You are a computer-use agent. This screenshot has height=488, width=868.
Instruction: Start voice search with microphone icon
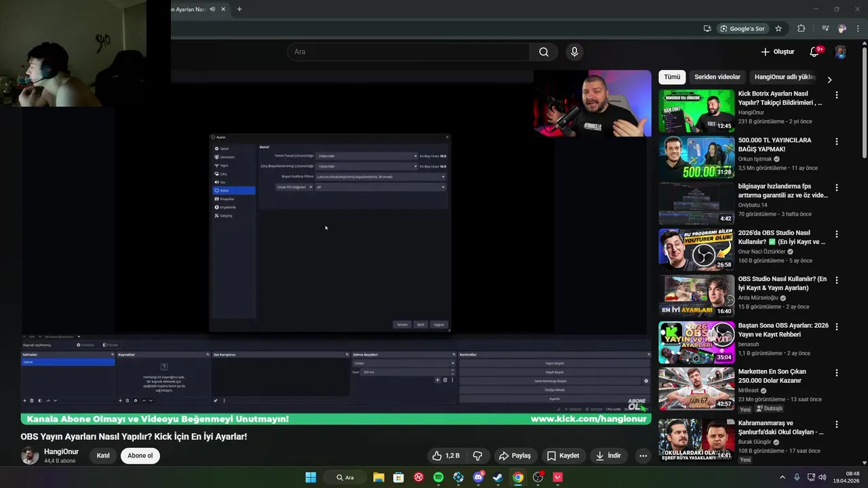pyautogui.click(x=574, y=52)
